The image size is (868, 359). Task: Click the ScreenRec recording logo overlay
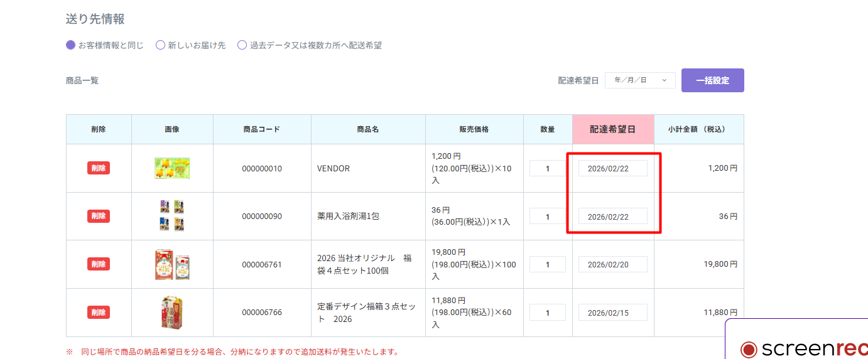pos(804,348)
